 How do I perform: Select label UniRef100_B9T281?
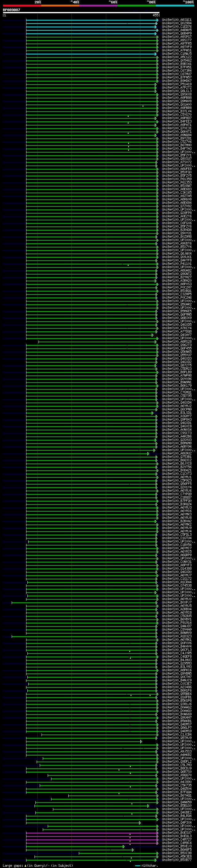tap(176, 139)
